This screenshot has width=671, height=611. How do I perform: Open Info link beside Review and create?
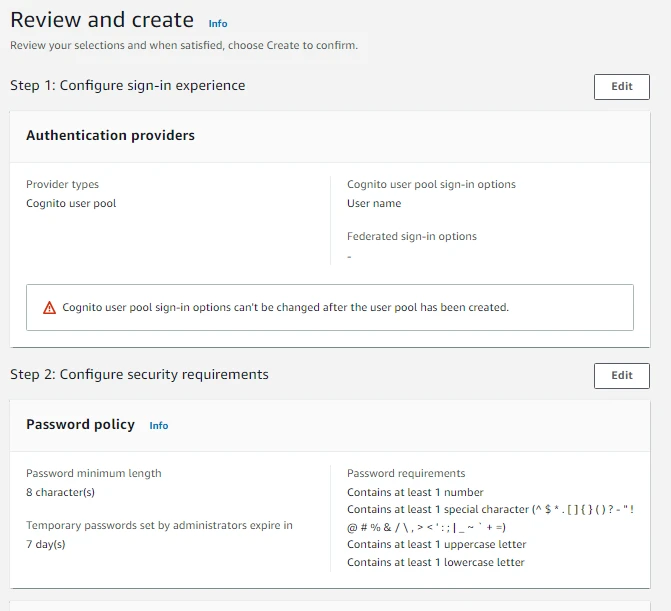(218, 23)
